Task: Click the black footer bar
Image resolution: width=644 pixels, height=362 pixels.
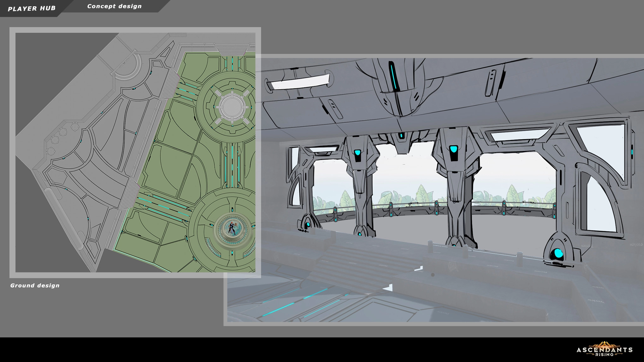Action: coord(284,349)
